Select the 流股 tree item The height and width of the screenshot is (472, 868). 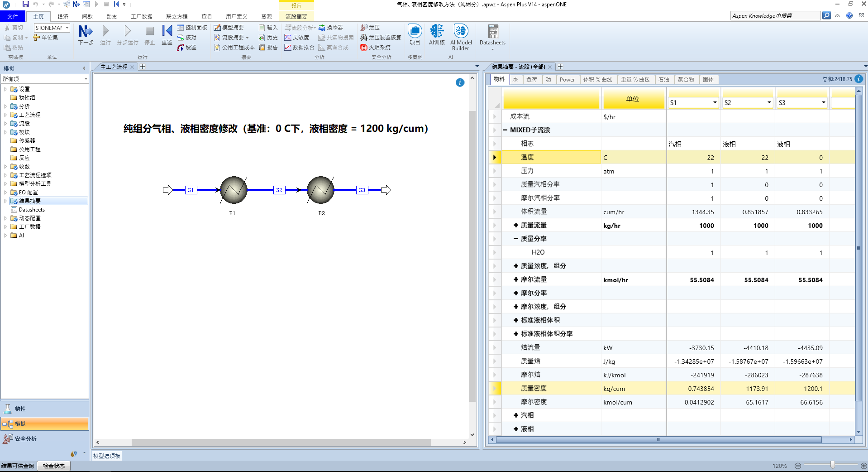point(24,124)
